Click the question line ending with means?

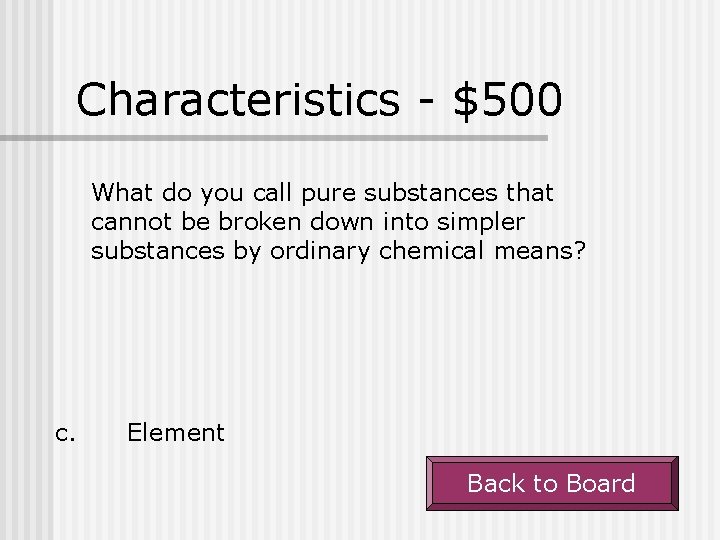pos(338,252)
